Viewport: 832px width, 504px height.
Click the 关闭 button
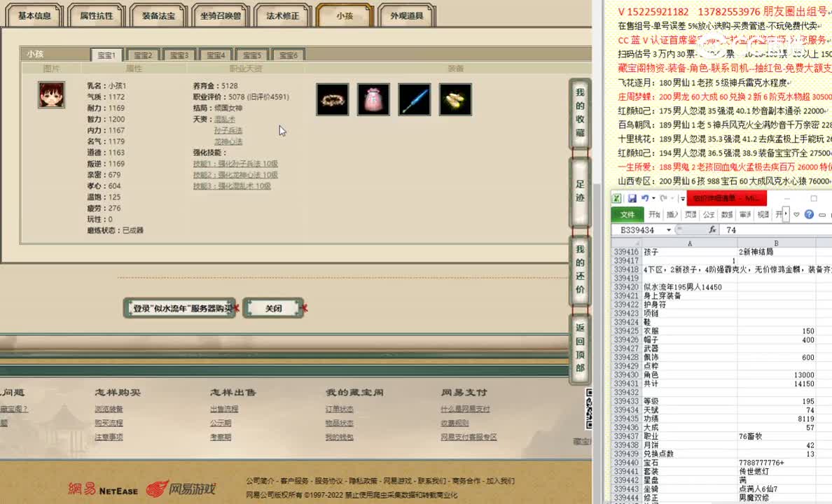(x=274, y=307)
